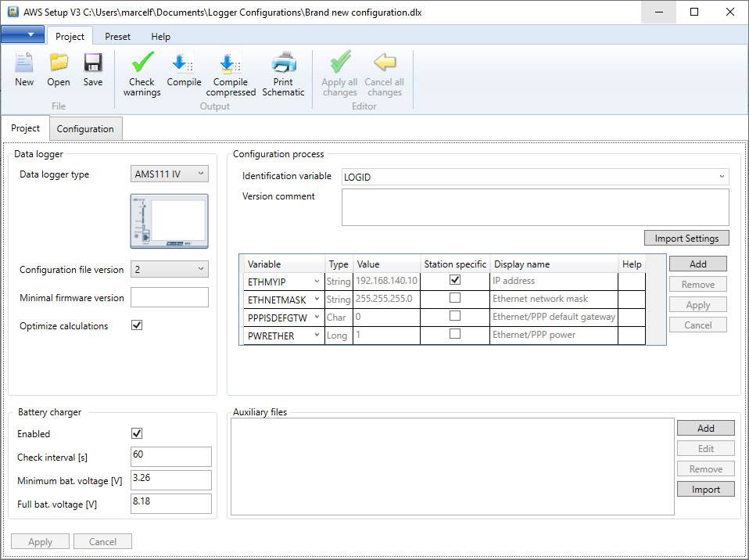Click the New file icon
The width and height of the screenshot is (749, 560).
coord(24,70)
